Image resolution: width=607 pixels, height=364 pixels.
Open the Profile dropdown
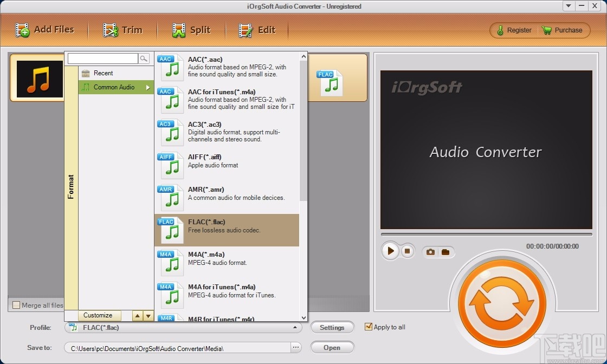tap(295, 327)
